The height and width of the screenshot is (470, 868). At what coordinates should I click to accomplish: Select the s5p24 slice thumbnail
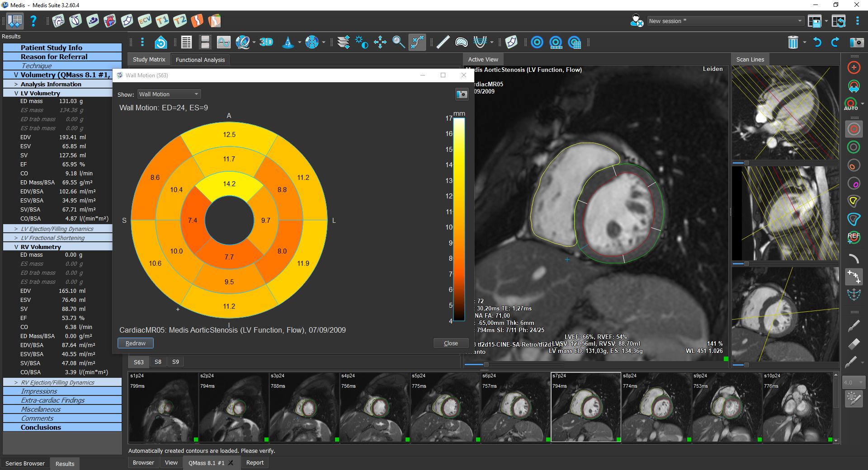click(445, 407)
